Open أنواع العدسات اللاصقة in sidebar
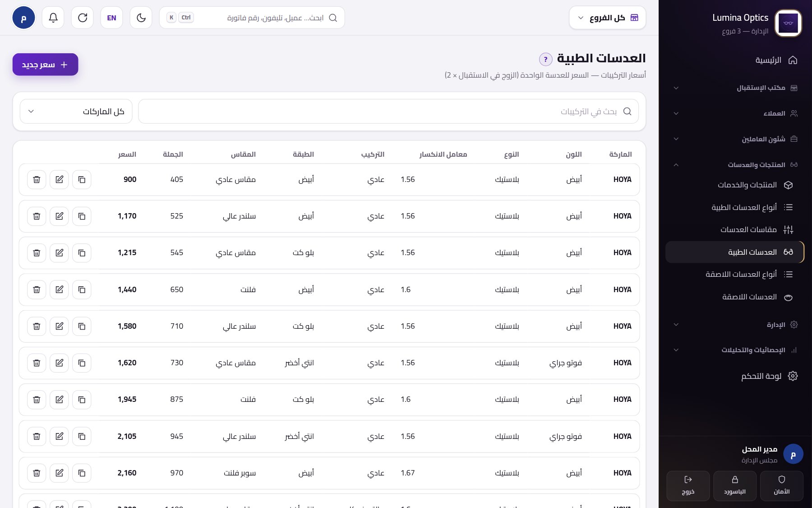Image resolution: width=812 pixels, height=508 pixels. [735, 275]
